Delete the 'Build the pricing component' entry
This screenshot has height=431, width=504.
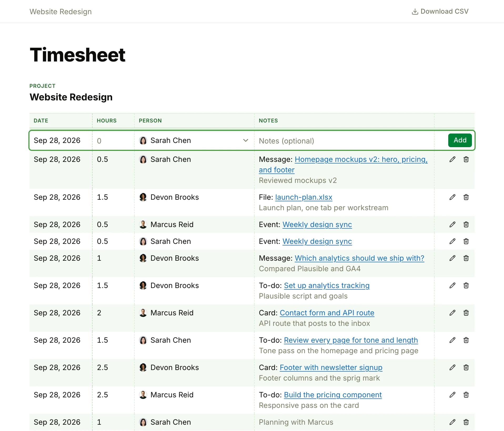(466, 395)
